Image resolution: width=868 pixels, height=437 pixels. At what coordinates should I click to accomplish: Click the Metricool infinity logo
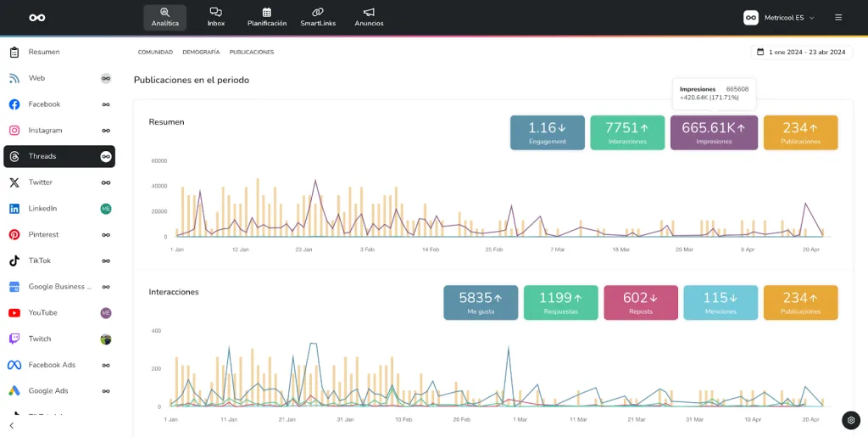(37, 18)
